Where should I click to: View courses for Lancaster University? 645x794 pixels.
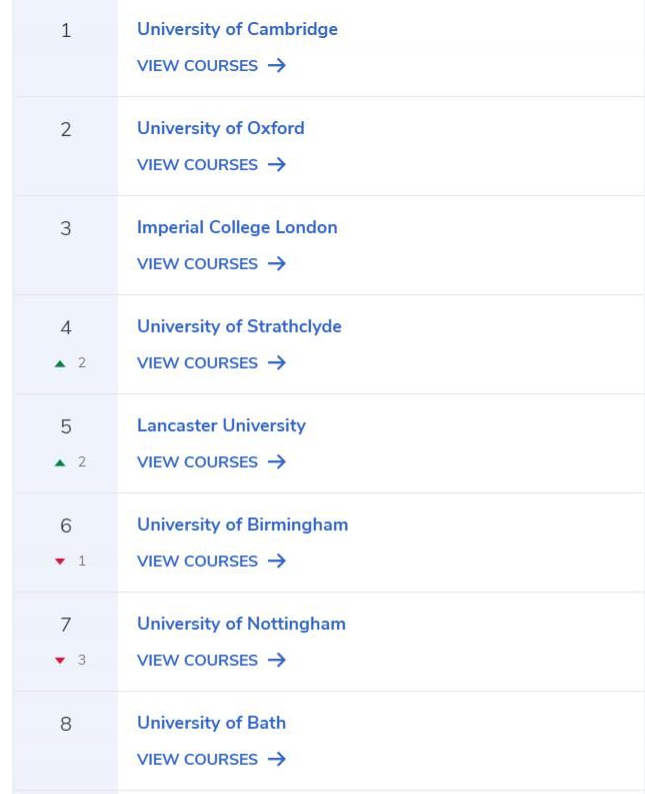coord(211,462)
